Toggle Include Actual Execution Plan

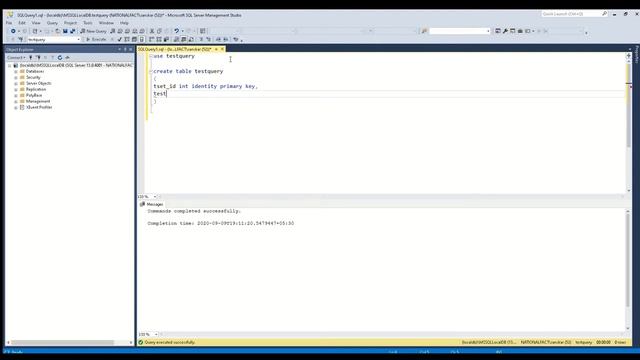click(x=151, y=40)
